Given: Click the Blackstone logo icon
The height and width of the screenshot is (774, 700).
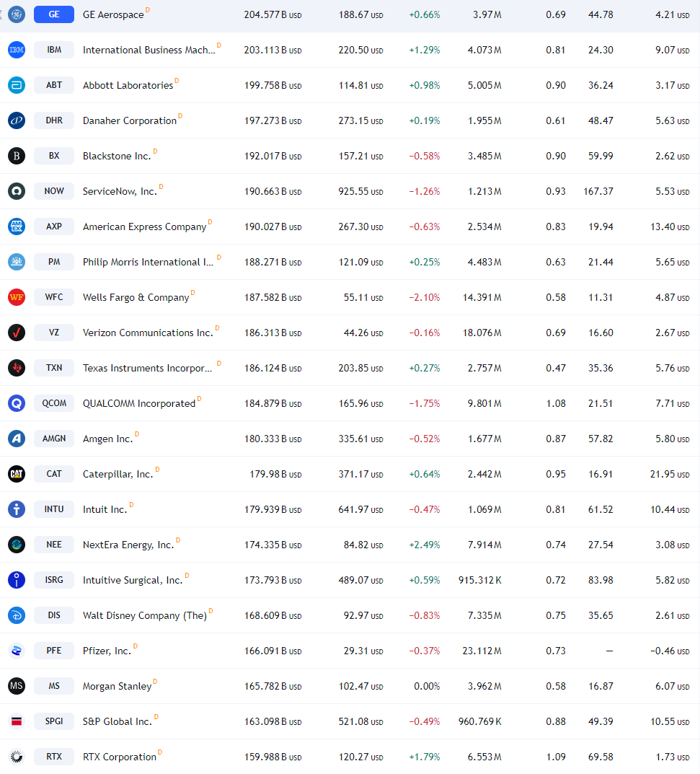Looking at the screenshot, I should point(17,156).
